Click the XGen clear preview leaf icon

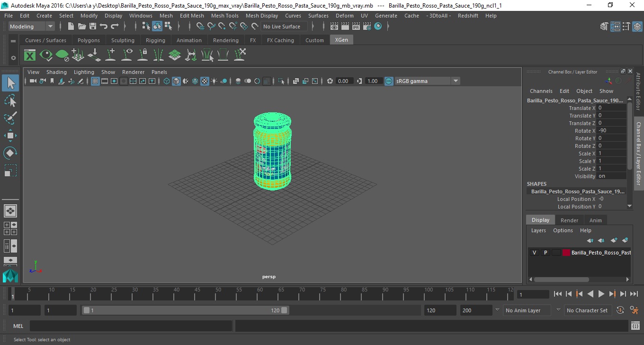click(x=62, y=55)
